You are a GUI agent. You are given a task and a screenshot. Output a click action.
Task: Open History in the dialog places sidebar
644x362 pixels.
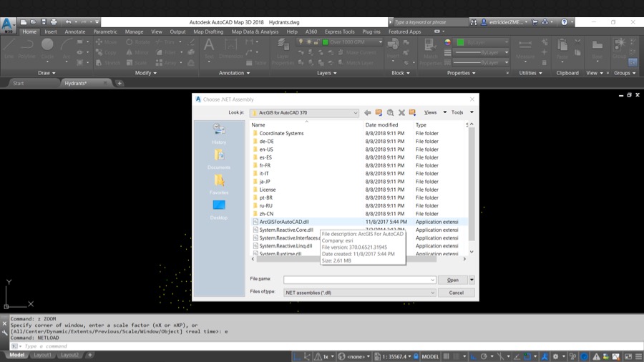(x=219, y=133)
